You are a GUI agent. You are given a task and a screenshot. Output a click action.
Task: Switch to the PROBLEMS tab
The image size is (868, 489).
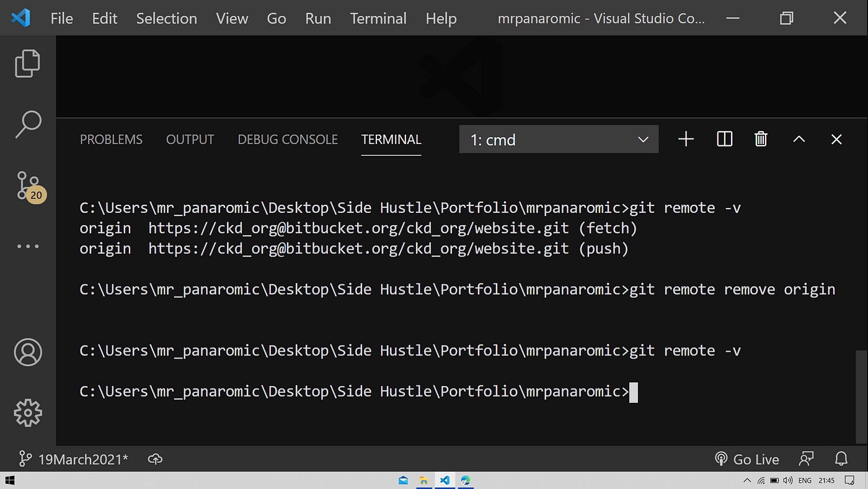click(111, 140)
